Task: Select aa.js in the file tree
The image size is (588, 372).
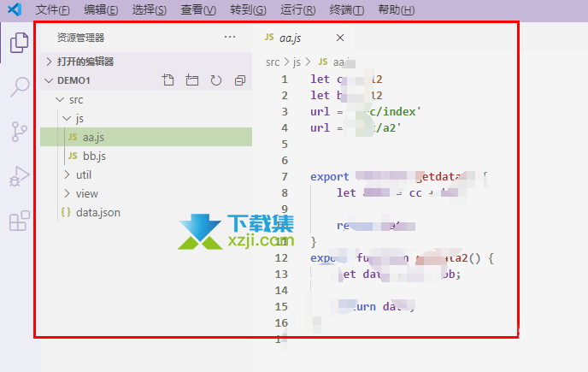Action: [146, 137]
